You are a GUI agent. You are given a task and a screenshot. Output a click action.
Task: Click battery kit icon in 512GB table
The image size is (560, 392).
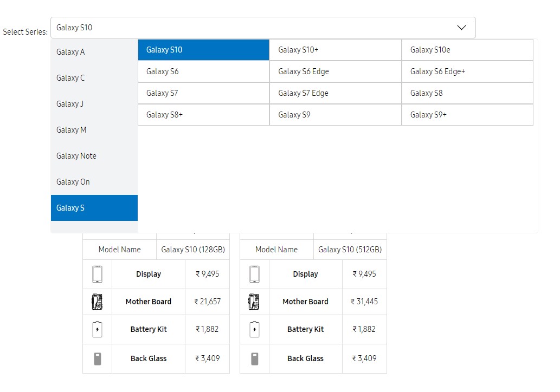click(x=254, y=329)
